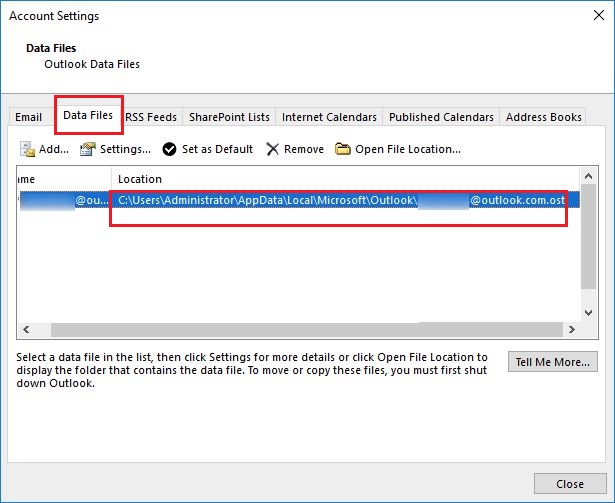Click the Close button at bottom
The image size is (615, 503).
[x=570, y=484]
